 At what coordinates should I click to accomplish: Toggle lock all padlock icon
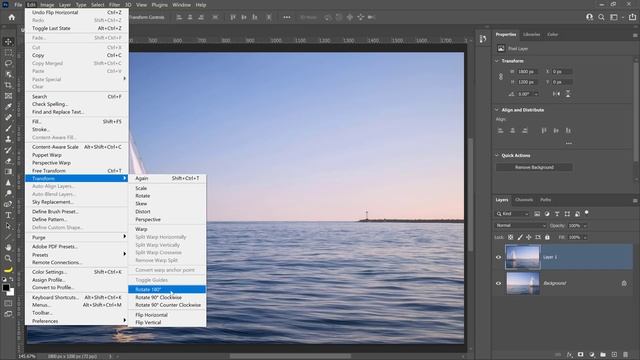click(x=547, y=237)
